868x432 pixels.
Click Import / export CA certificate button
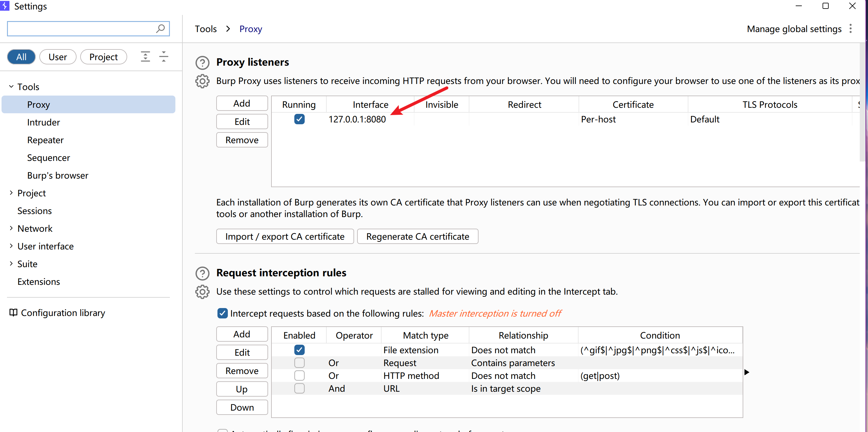(x=285, y=236)
